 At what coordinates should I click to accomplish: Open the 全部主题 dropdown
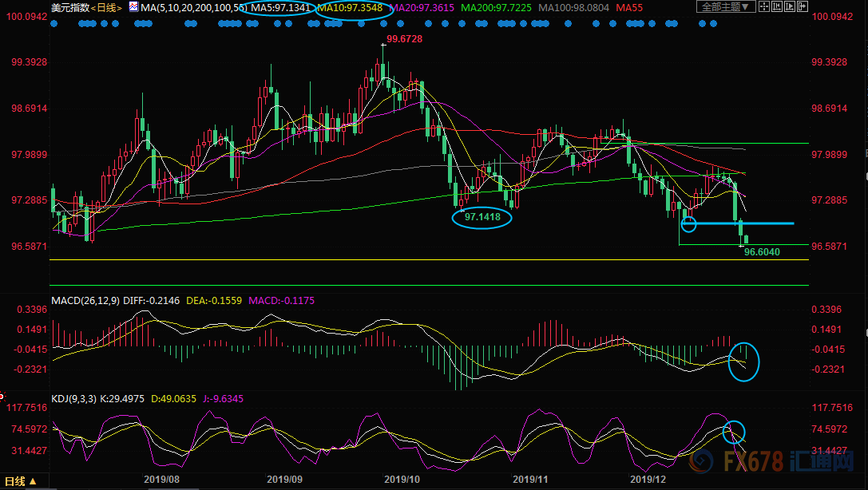click(x=726, y=7)
